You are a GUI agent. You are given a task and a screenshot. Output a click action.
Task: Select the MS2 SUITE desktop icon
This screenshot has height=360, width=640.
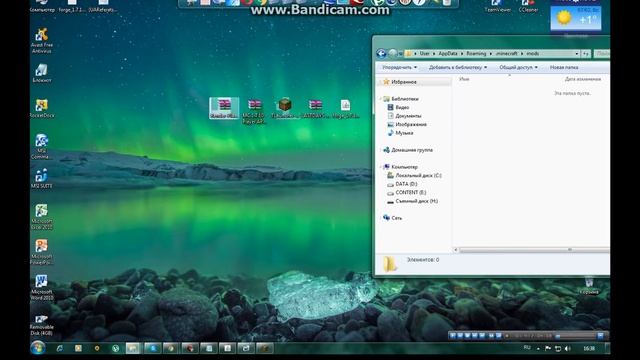click(x=41, y=178)
